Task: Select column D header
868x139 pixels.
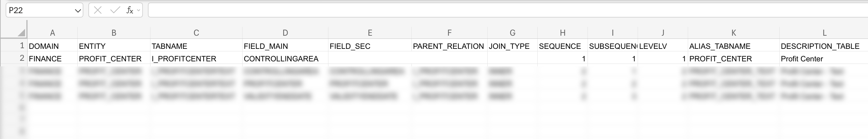Action: click(x=285, y=33)
